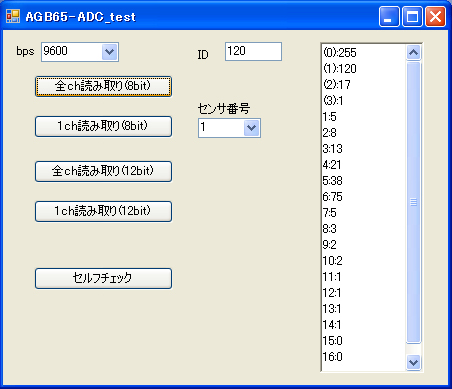This screenshot has width=452, height=389.
Task: Select list row 16:0
Action: coord(364,357)
